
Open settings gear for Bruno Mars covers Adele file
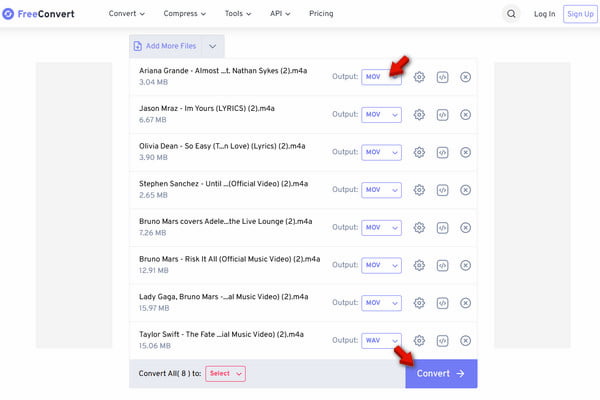coord(419,228)
